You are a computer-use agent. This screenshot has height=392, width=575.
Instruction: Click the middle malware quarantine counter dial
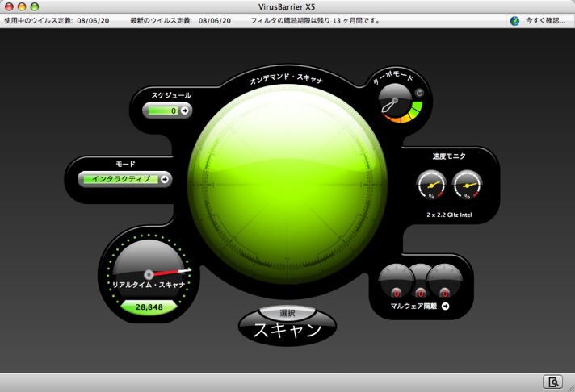tap(420, 281)
